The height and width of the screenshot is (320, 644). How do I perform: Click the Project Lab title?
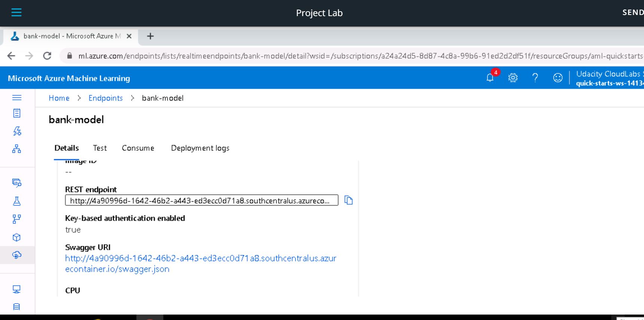tap(319, 13)
